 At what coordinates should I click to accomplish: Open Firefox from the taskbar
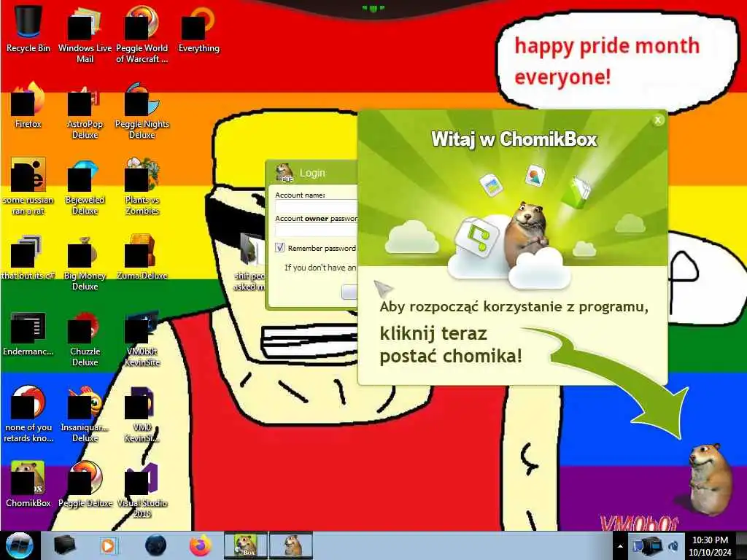[201, 545]
